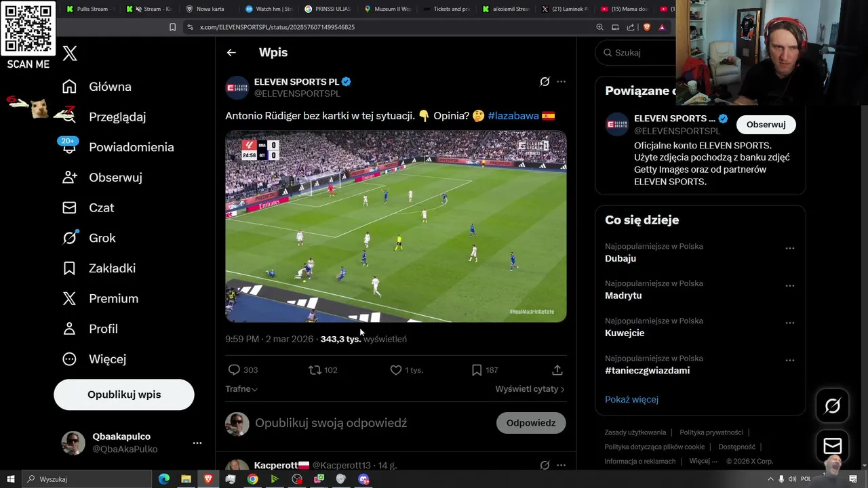Open Polityka prywatności footer link
Screen dimensions: 868x488
(x=711, y=432)
